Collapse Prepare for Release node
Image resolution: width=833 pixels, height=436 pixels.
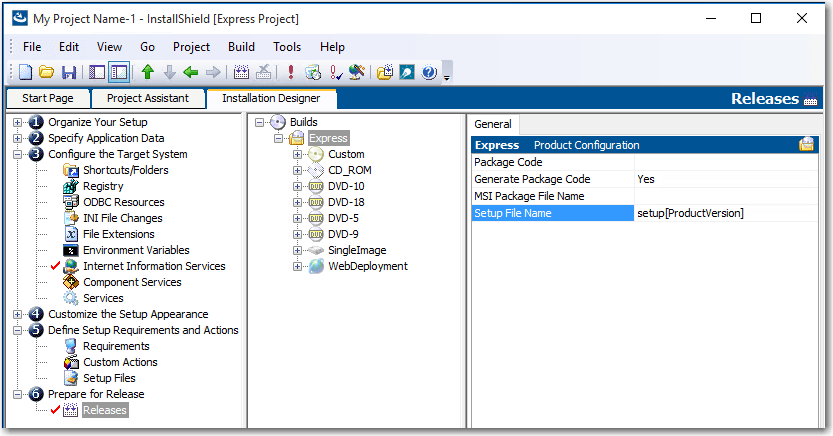18,395
